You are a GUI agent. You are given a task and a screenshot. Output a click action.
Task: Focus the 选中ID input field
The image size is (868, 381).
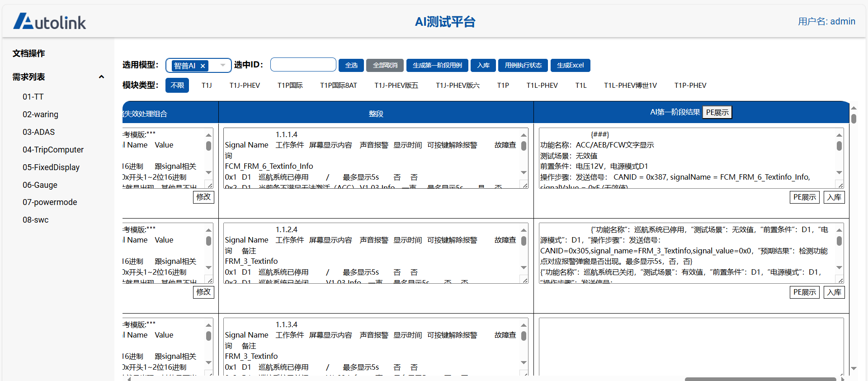[x=303, y=65]
